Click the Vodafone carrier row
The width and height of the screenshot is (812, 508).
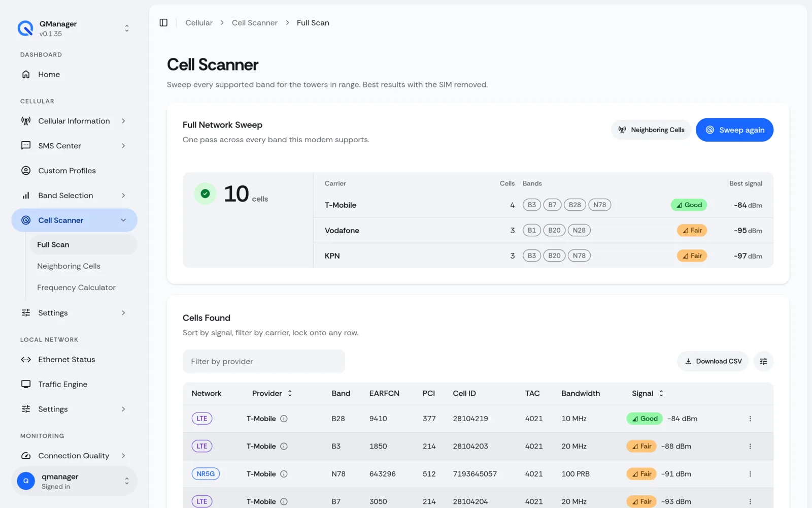pos(544,231)
